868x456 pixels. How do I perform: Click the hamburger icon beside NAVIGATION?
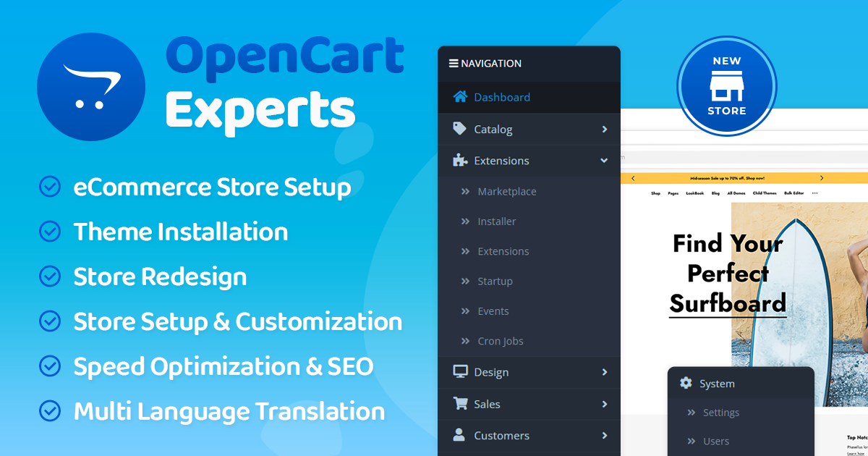(x=454, y=64)
